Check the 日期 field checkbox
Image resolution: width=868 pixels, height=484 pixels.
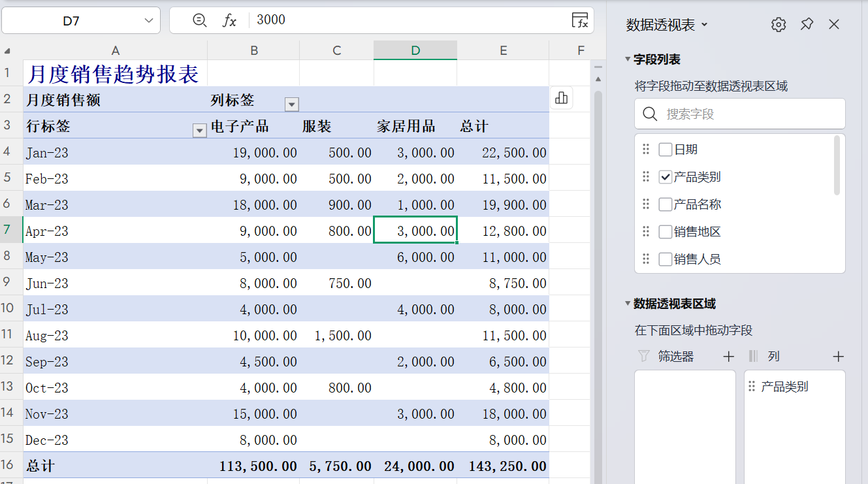pyautogui.click(x=666, y=150)
